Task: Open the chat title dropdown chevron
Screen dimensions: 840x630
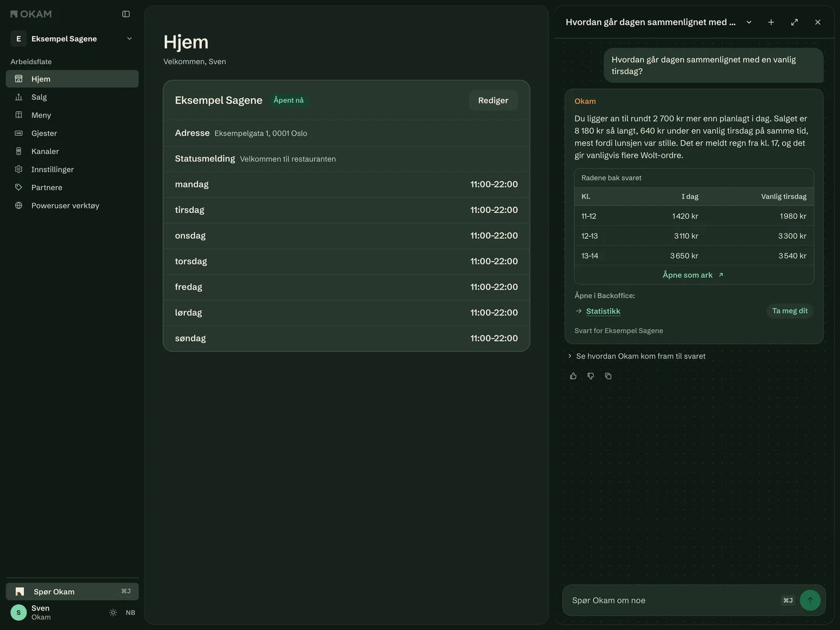Action: pyautogui.click(x=749, y=22)
